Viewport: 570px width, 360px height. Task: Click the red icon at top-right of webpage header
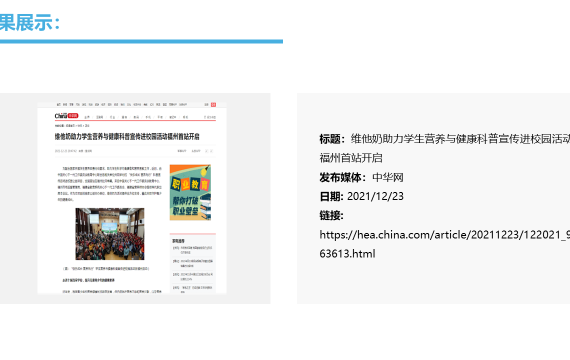point(213,105)
